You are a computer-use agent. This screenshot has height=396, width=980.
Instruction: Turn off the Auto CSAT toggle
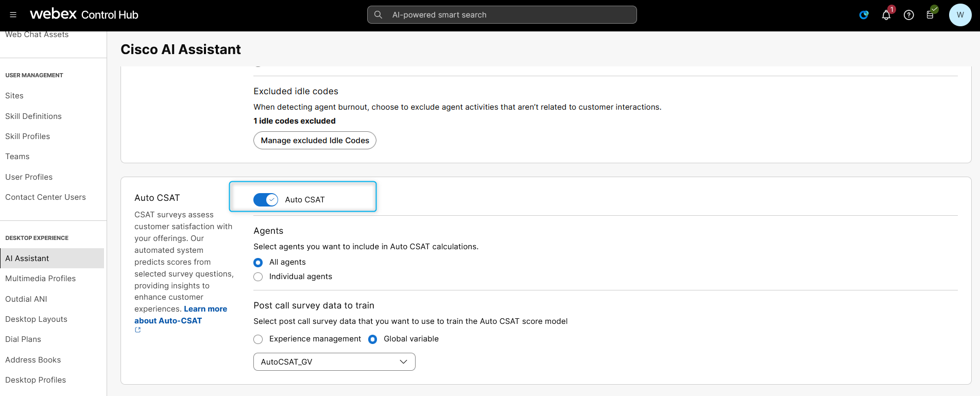click(x=266, y=200)
